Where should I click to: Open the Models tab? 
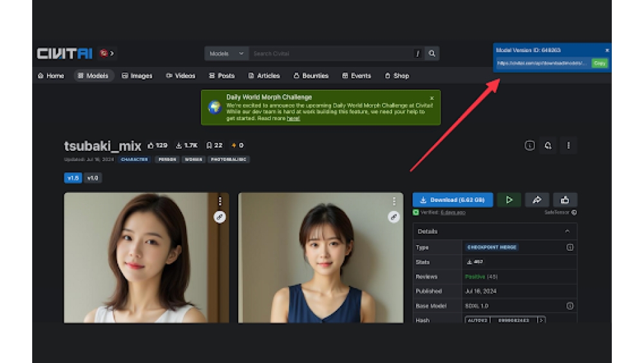(93, 75)
